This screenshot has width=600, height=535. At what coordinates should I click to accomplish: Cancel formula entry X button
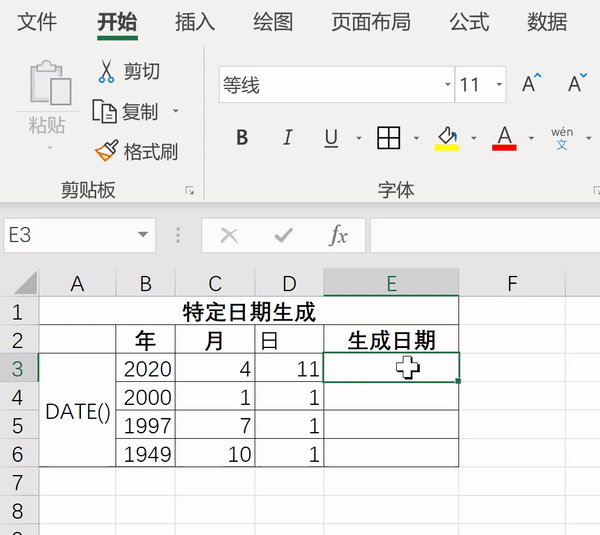tap(229, 235)
